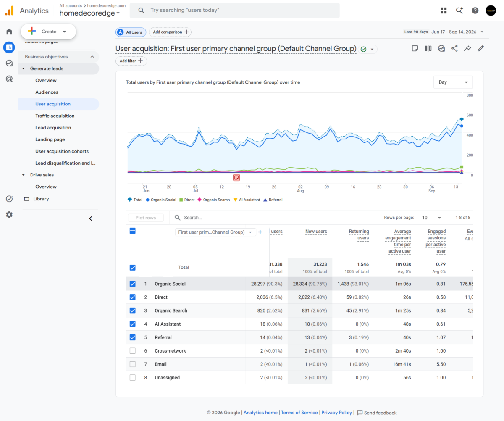504x421 pixels.
Task: Open the check-circle icon in left rail
Action: click(9, 199)
